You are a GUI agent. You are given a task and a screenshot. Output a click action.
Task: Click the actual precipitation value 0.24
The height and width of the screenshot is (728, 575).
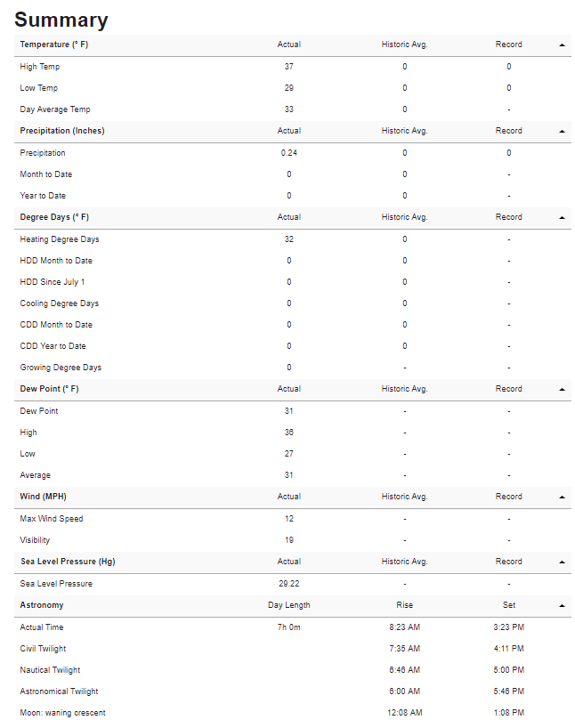pos(289,153)
